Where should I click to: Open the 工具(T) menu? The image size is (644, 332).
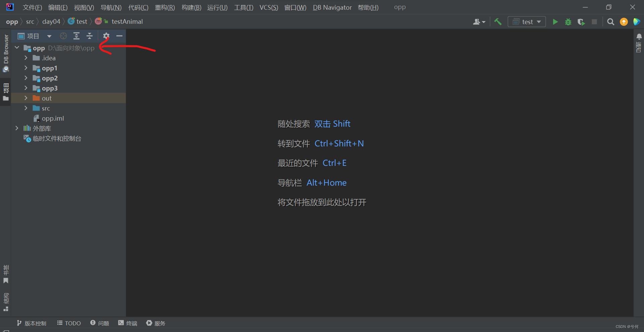click(x=244, y=7)
